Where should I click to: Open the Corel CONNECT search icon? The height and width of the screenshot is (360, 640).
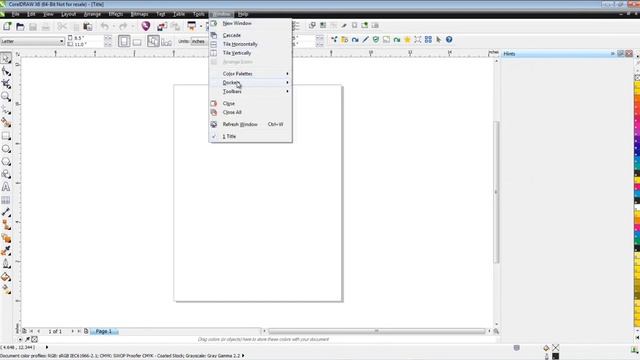[x=146, y=26]
